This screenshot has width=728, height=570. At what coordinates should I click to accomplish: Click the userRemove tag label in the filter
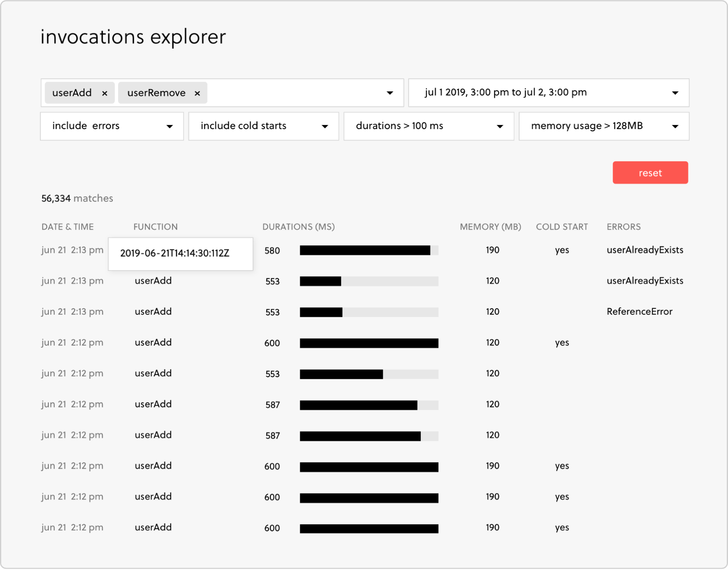(x=156, y=93)
